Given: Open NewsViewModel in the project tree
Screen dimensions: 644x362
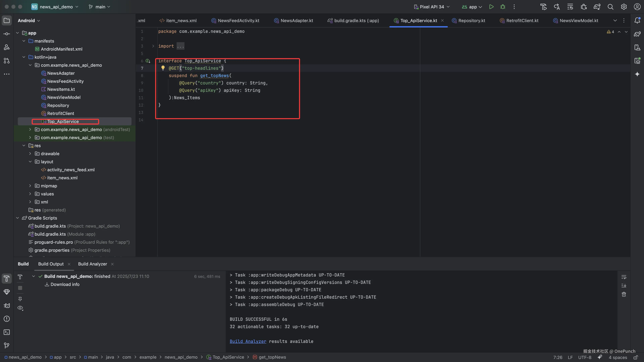Looking at the screenshot, I should [x=64, y=97].
